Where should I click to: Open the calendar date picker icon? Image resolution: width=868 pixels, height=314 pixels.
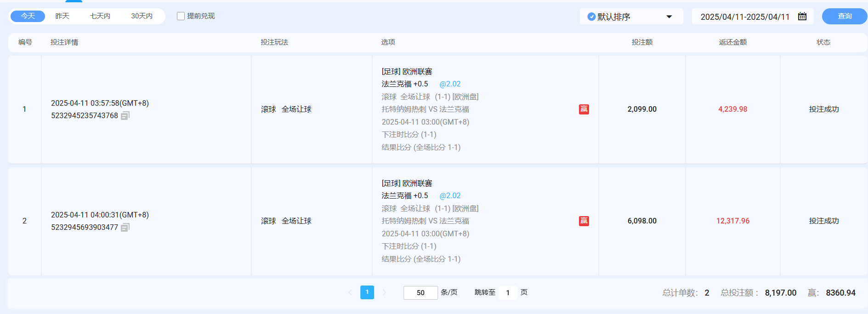click(x=802, y=17)
